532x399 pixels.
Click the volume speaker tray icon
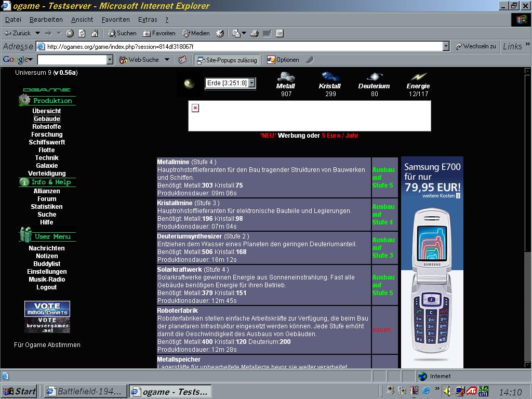[x=447, y=391]
